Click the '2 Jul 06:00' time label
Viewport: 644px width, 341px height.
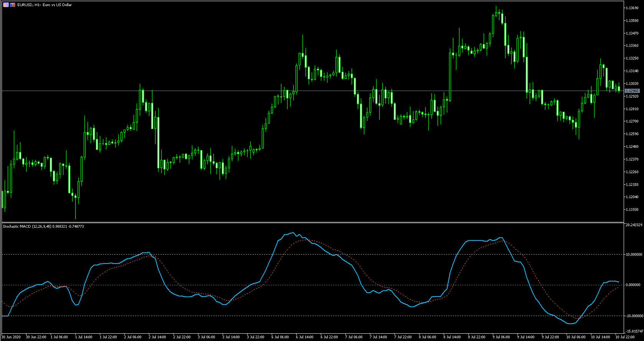133,337
